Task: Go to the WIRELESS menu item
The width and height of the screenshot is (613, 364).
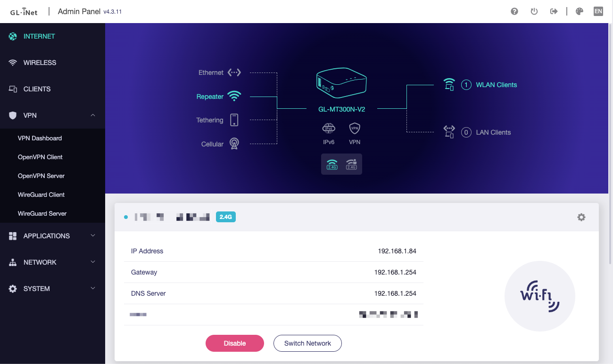Action: (x=40, y=63)
